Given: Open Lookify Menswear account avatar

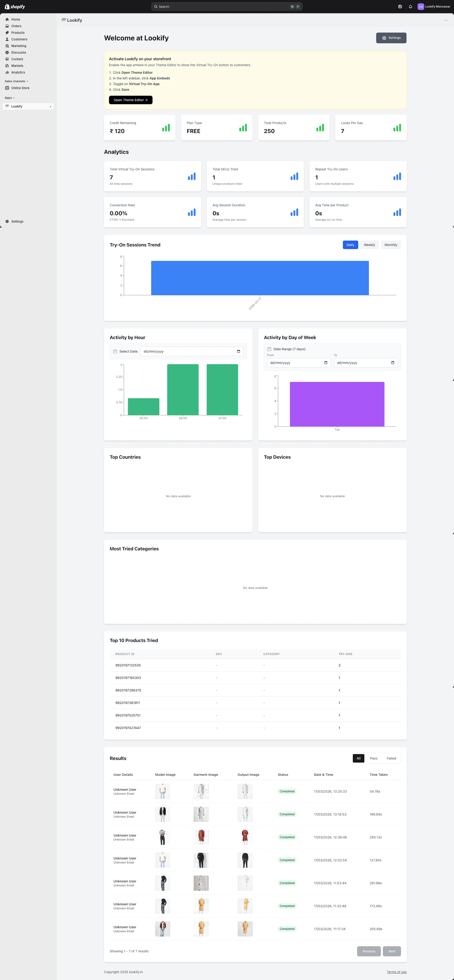Looking at the screenshot, I should click(420, 6).
